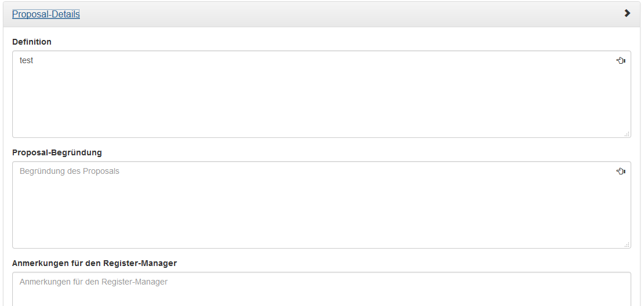The width and height of the screenshot is (644, 306).
Task: Focus the Proposal-Begründung text area
Action: pyautogui.click(x=322, y=205)
